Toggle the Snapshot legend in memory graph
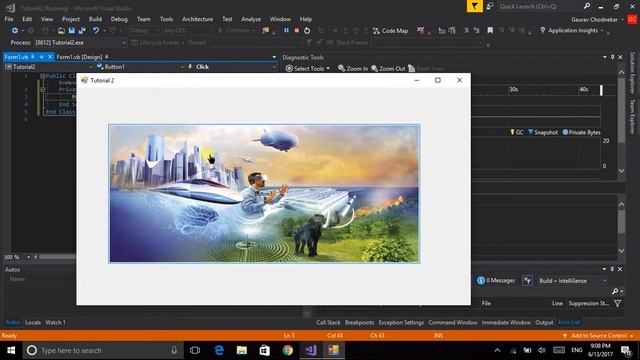 [543, 132]
